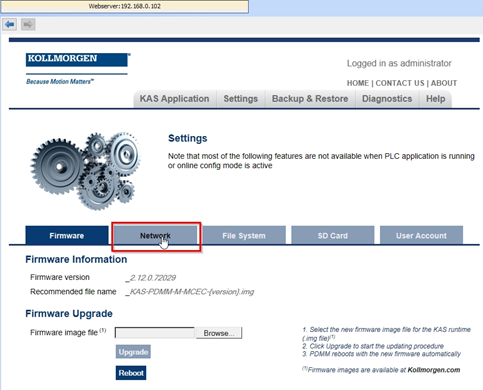Open the Settings top tab
483x390 pixels.
241,99
